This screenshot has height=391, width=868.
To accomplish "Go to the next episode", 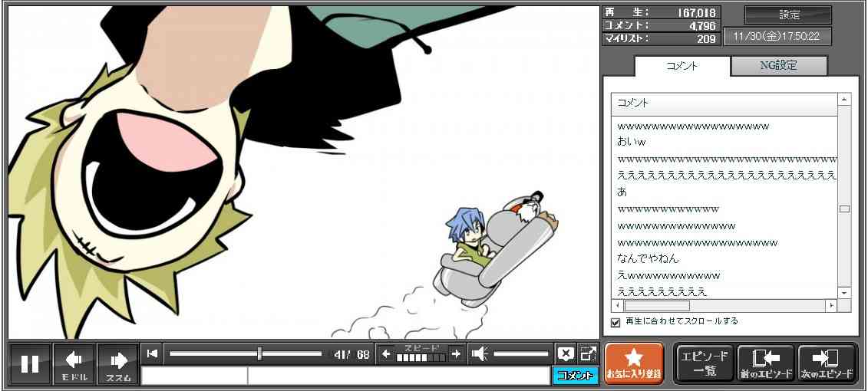I will 827,363.
